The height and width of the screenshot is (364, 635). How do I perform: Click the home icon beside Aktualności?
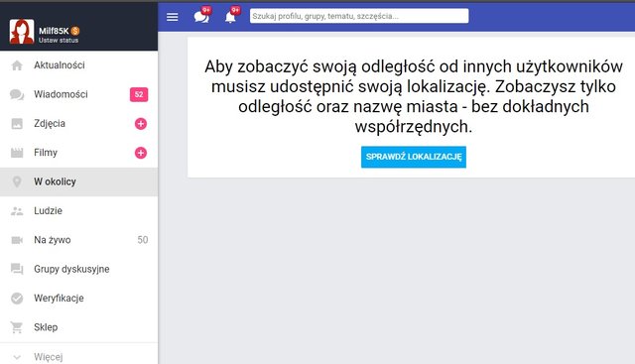point(17,65)
